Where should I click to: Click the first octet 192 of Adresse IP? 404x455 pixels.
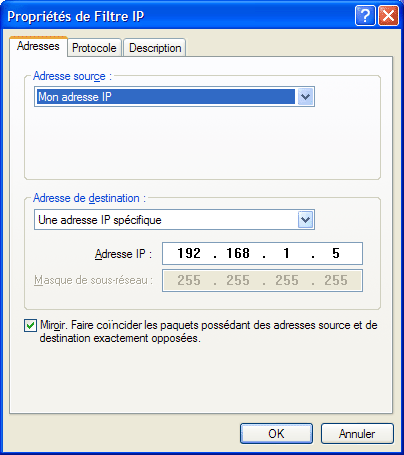[189, 253]
